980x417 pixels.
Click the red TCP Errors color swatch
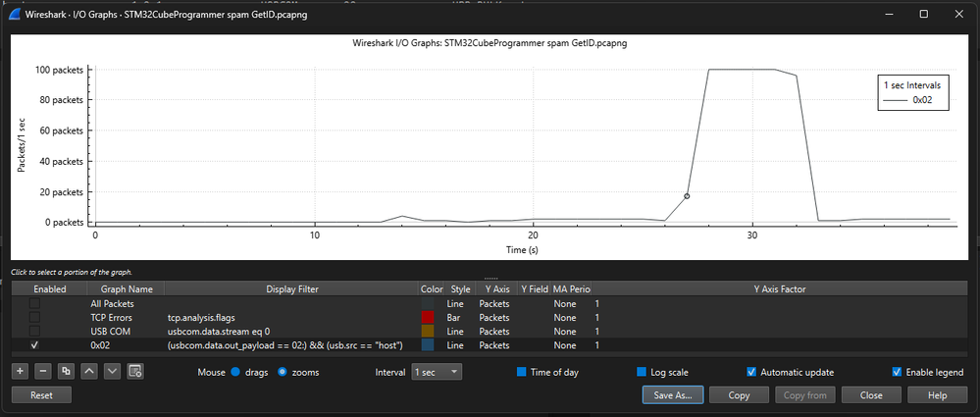428,317
